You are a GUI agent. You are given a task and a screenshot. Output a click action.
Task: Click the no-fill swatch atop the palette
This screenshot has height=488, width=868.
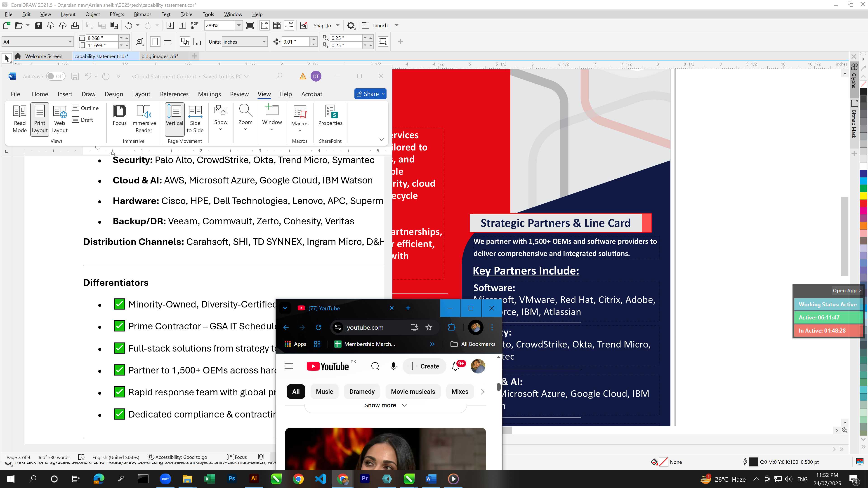863,84
